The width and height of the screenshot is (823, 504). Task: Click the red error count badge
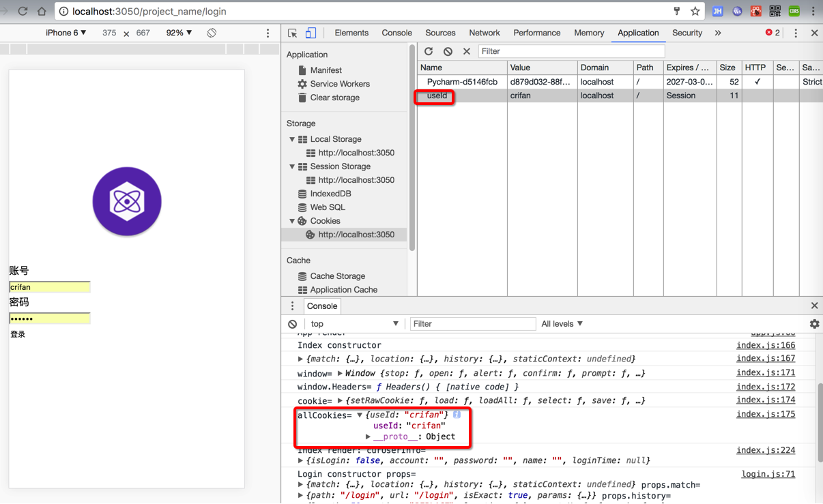coord(773,33)
